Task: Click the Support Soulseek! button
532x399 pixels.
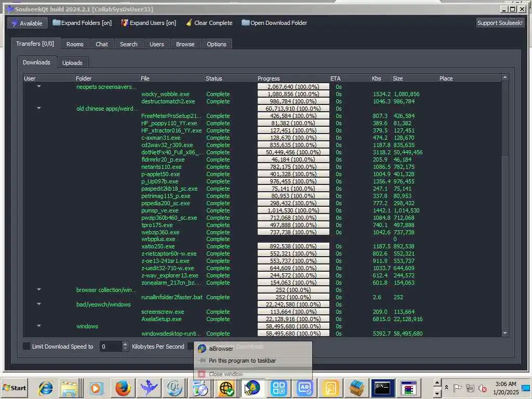Action: pyautogui.click(x=500, y=23)
